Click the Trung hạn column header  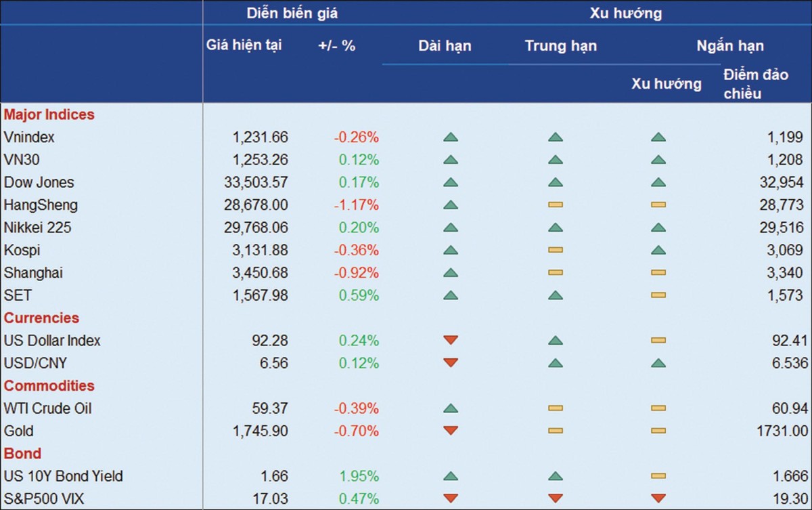pyautogui.click(x=560, y=46)
